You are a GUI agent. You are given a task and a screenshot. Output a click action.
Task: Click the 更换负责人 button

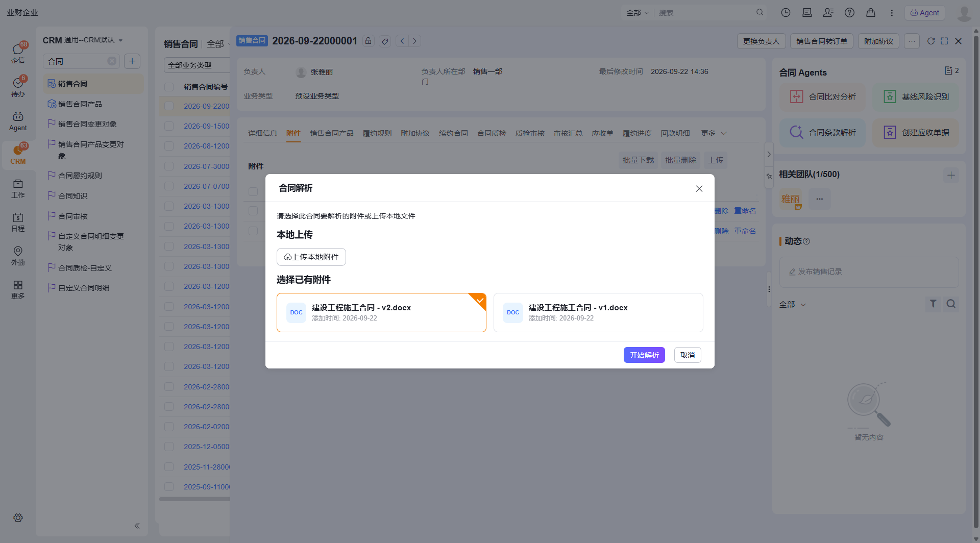pyautogui.click(x=761, y=41)
